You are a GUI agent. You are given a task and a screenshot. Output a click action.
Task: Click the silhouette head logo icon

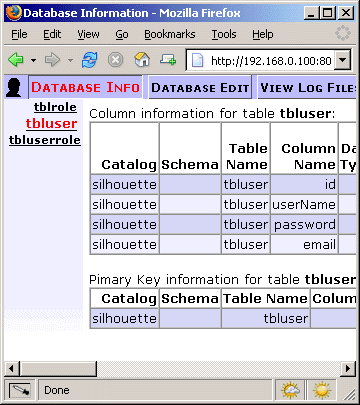pyautogui.click(x=14, y=87)
